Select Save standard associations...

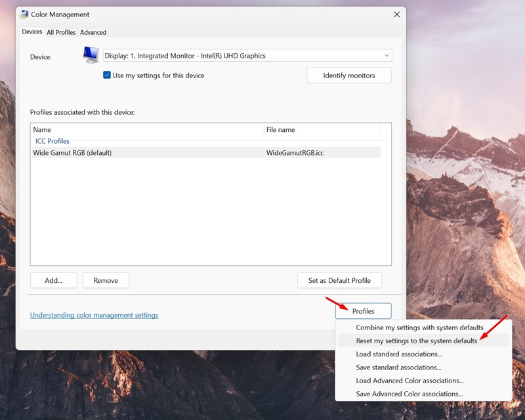click(x=423, y=367)
